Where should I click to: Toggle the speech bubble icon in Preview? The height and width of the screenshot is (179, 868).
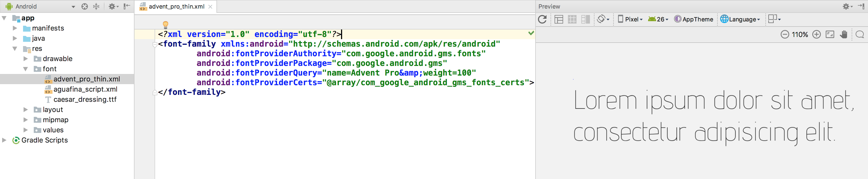(x=860, y=34)
